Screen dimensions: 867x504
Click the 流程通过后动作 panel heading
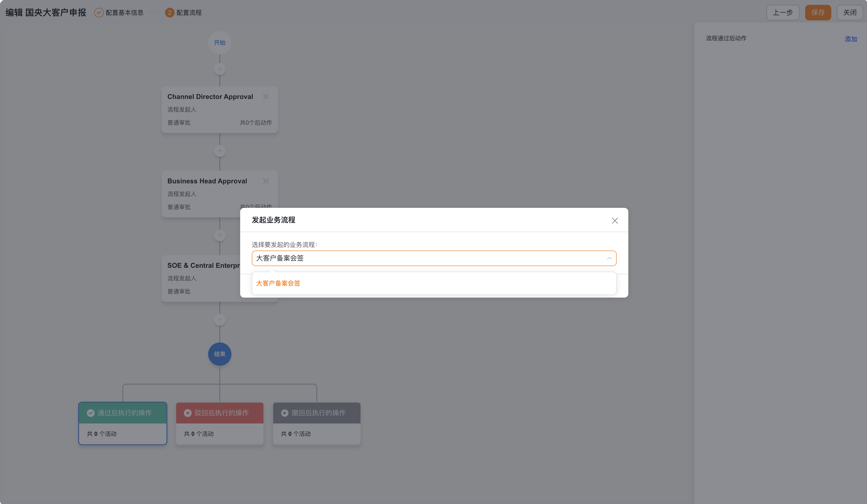726,38
